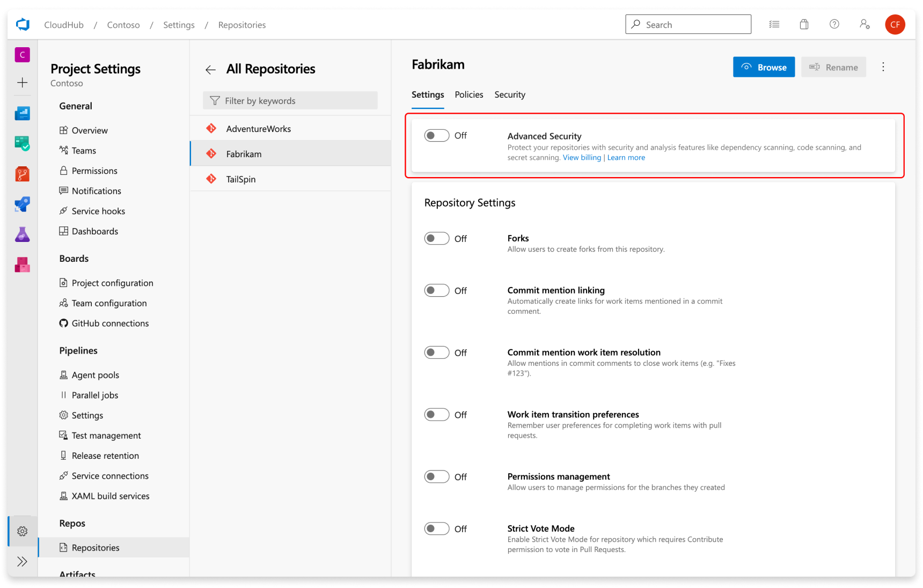Turn on Forks for this repository

[x=436, y=238]
